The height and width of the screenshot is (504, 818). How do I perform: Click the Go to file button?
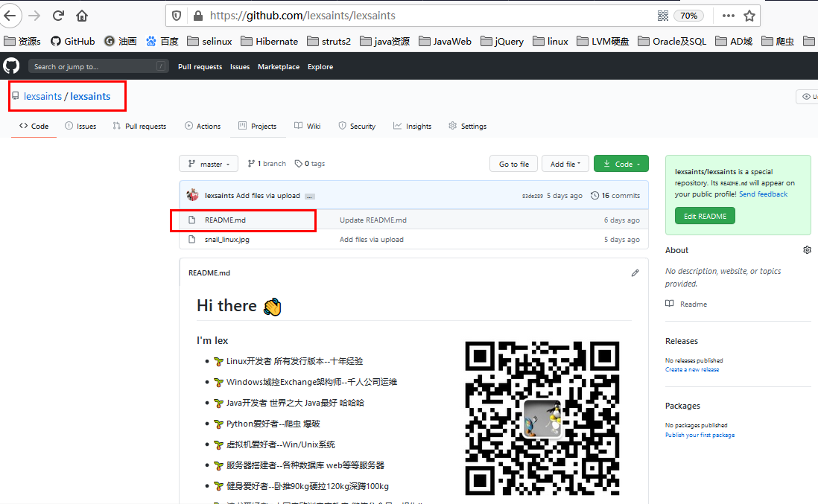point(514,164)
